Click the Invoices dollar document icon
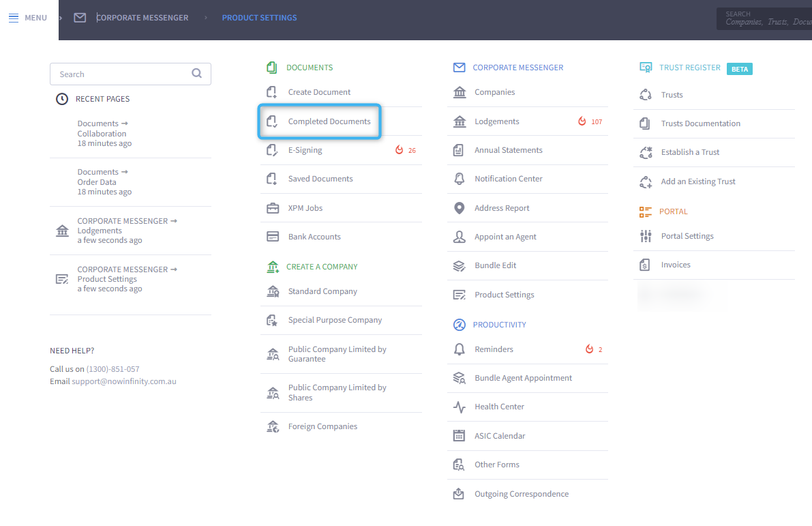The image size is (812, 526). [645, 265]
